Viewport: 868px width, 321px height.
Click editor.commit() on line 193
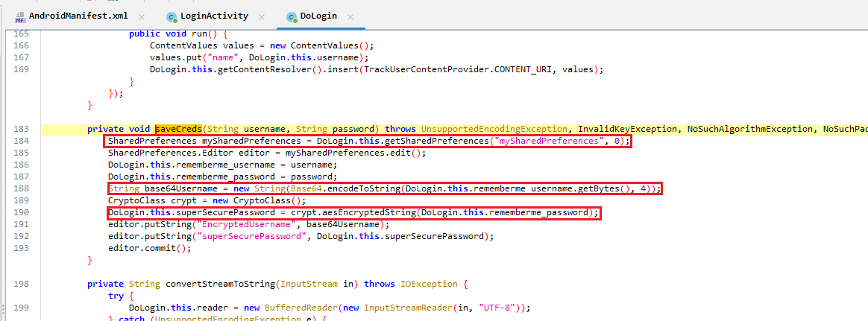point(149,249)
